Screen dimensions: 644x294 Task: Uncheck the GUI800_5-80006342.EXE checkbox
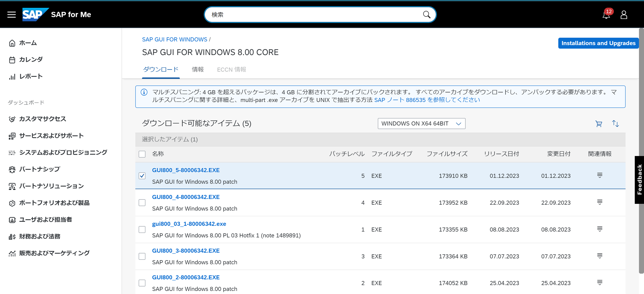point(142,176)
